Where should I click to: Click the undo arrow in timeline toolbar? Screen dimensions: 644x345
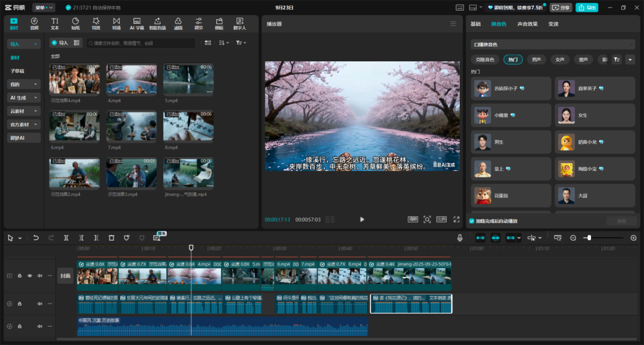[36, 238]
